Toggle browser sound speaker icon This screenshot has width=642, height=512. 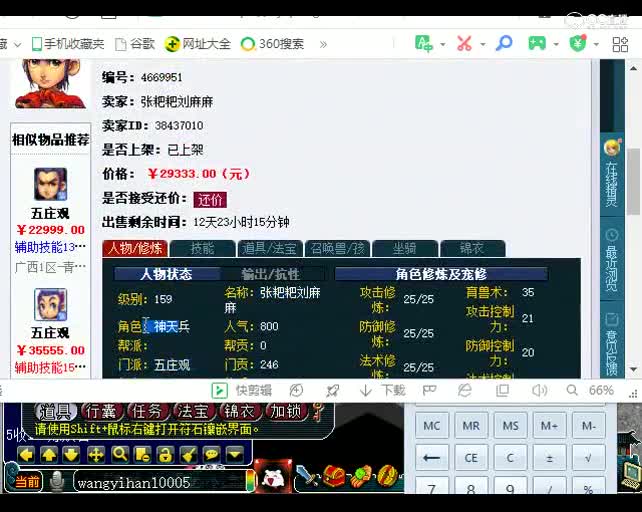(x=539, y=391)
